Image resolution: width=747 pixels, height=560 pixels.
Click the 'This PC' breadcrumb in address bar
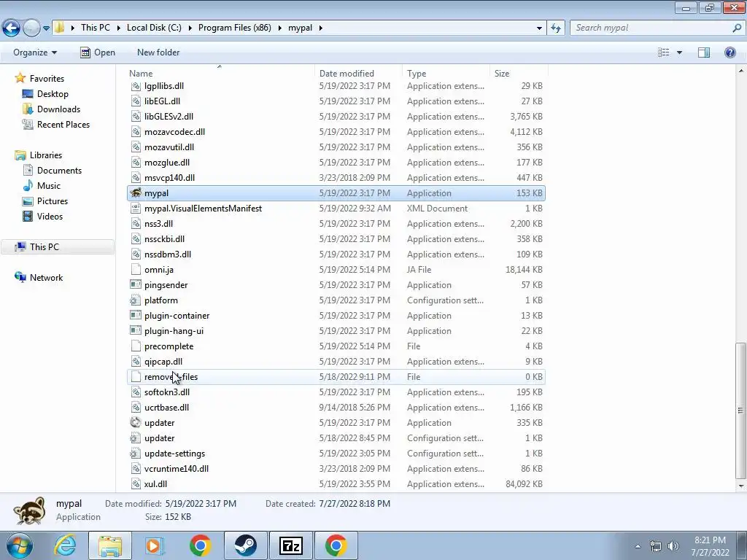(96, 28)
